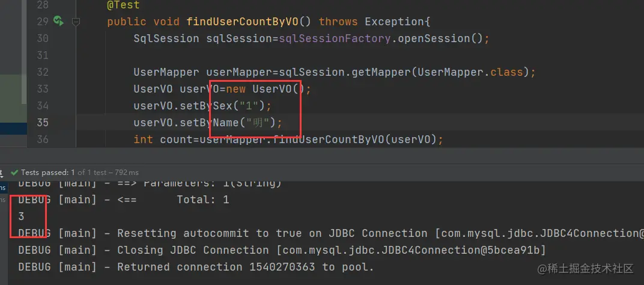
Task: Click UserMapper.class argument
Action: [x=470, y=72]
